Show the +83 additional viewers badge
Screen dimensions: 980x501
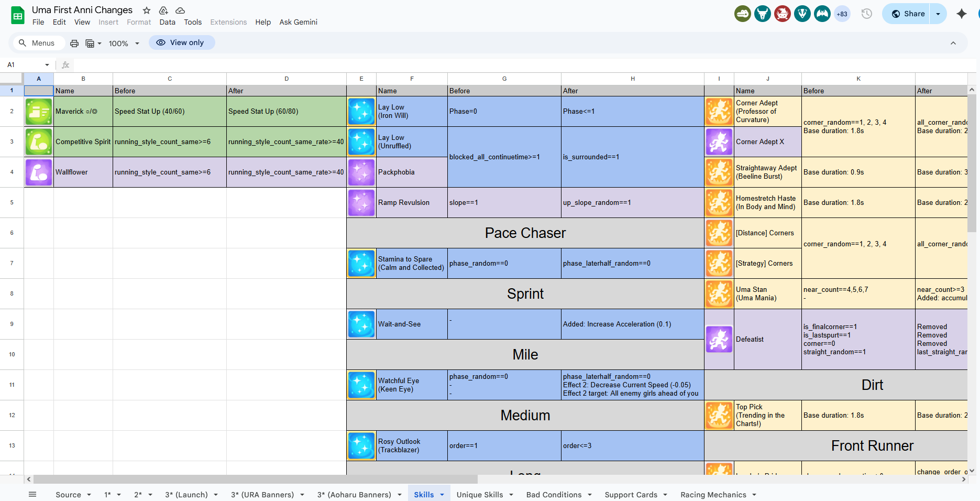click(x=842, y=14)
